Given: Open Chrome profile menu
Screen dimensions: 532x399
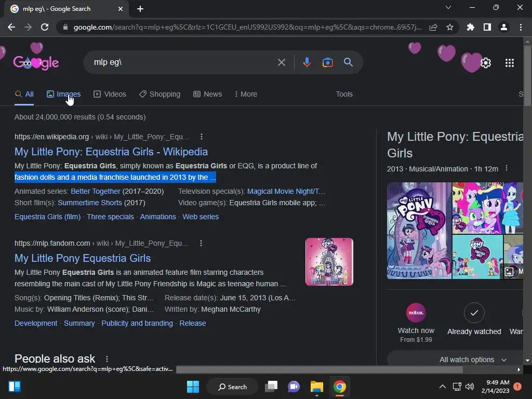Looking at the screenshot, I should pos(504,27).
